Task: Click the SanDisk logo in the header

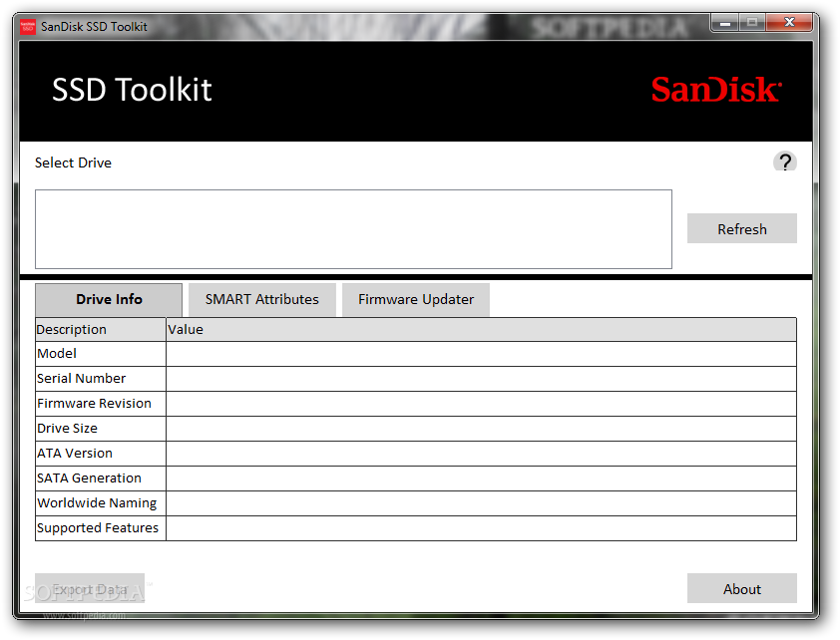Action: pyautogui.click(x=716, y=90)
